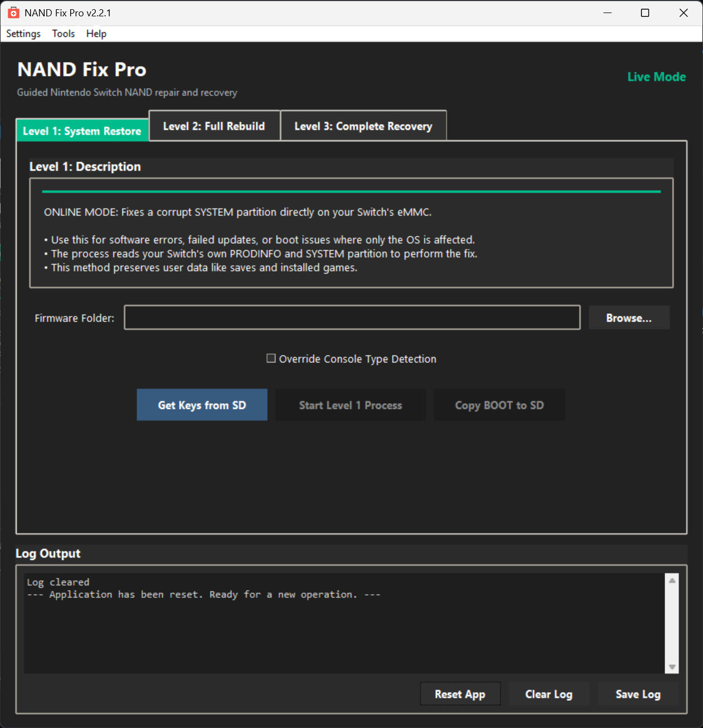Viewport: 703px width, 728px height.
Task: Click the log line 'Log cleared'
Action: point(58,582)
